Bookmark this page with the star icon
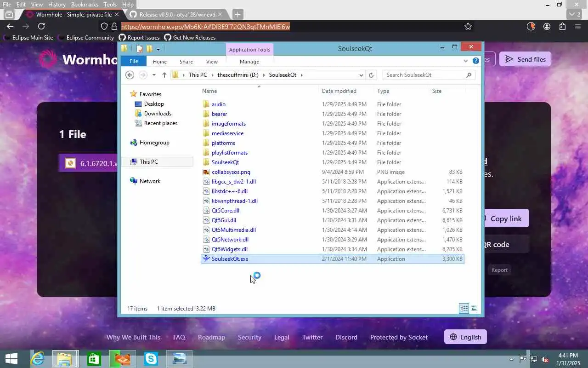Image resolution: width=588 pixels, height=368 pixels. click(468, 26)
